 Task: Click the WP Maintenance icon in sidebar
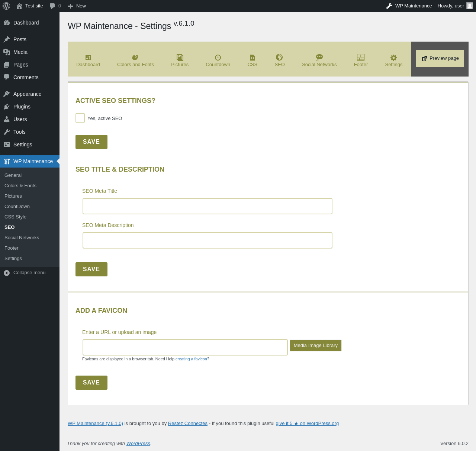(7, 161)
